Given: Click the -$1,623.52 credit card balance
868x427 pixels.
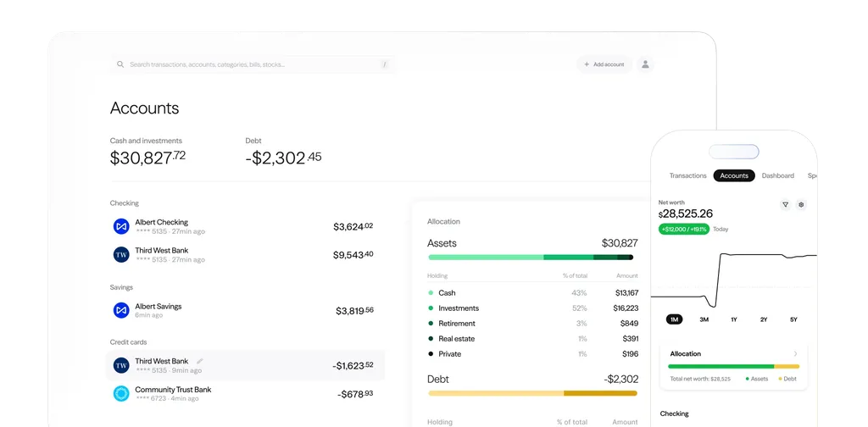Looking at the screenshot, I should (x=353, y=366).
